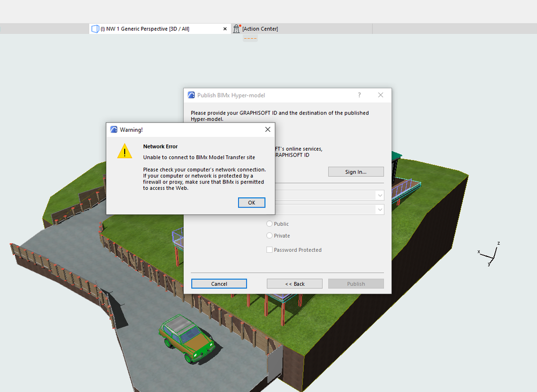Image resolution: width=537 pixels, height=392 pixels.
Task: Close the Publish BIMx Hyper-model dialog
Action: tap(381, 95)
